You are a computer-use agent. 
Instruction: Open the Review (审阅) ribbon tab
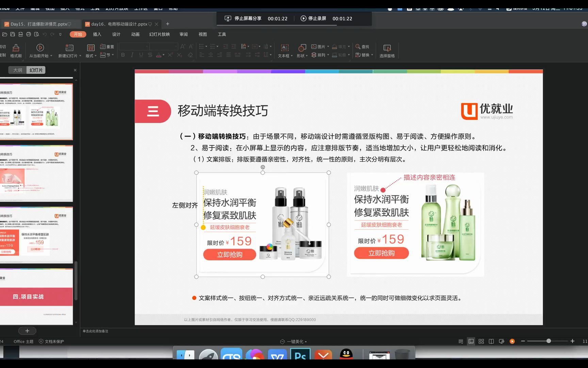click(x=184, y=34)
